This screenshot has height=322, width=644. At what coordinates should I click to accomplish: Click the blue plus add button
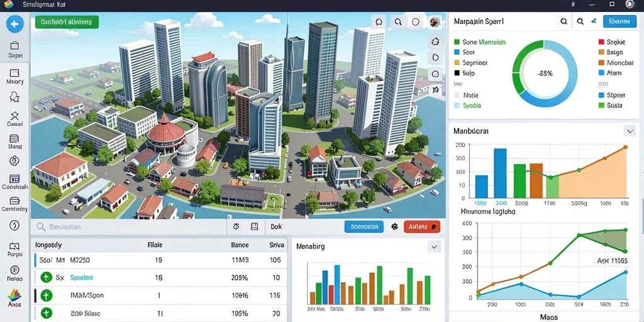14,24
